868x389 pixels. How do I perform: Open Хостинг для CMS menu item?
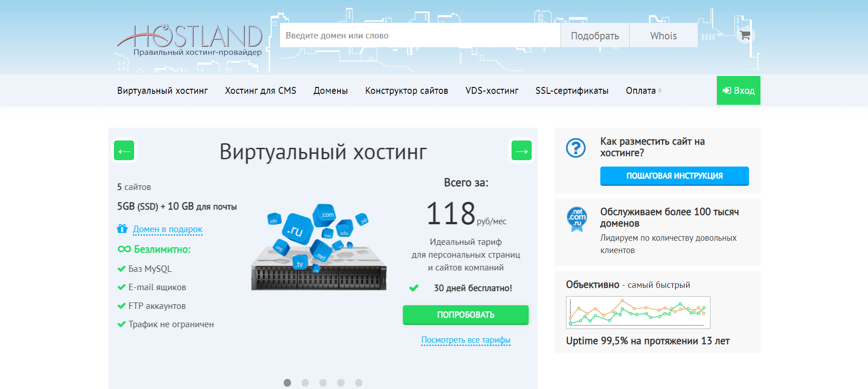pos(260,91)
